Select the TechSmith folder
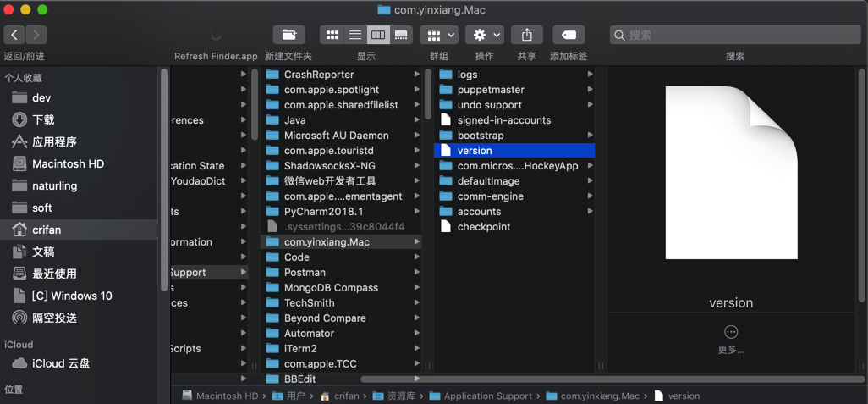Image resolution: width=868 pixels, height=404 pixels. point(341,303)
